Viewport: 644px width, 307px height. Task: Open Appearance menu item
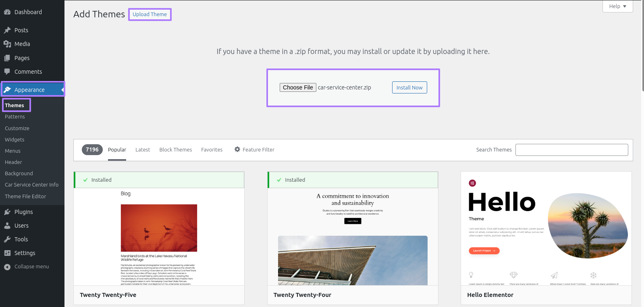point(32,90)
